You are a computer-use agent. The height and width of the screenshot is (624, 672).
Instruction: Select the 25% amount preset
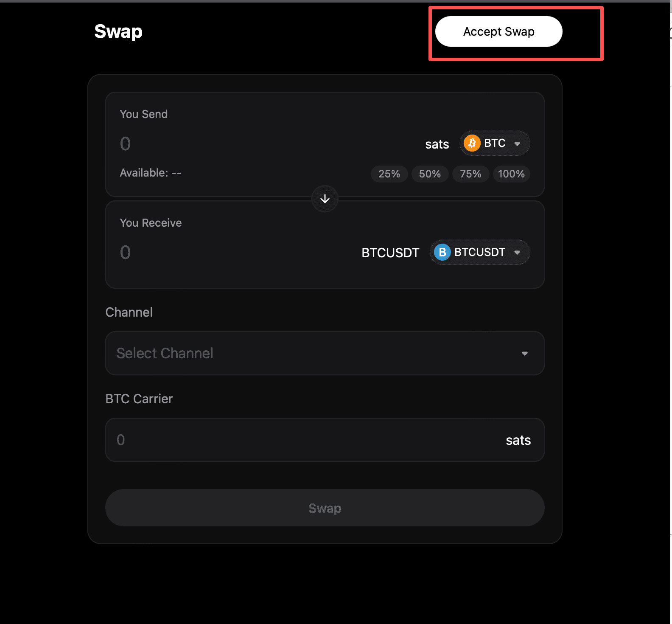[x=389, y=174]
